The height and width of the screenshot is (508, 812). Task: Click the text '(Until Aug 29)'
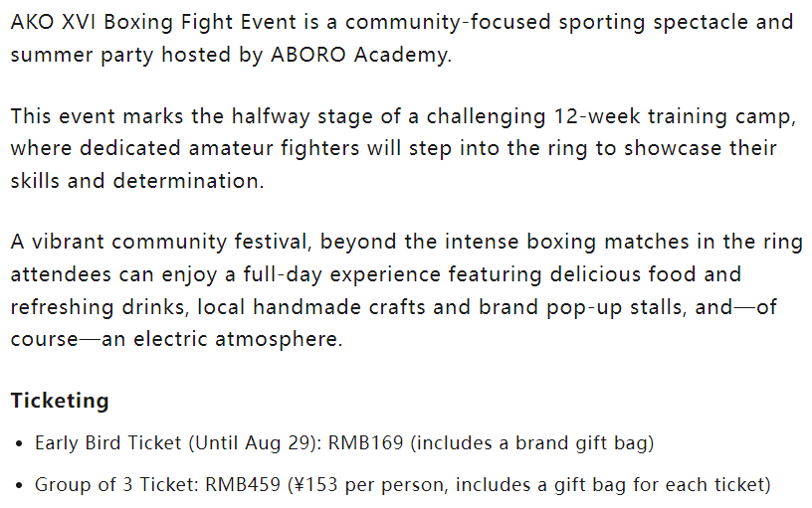coord(255,442)
